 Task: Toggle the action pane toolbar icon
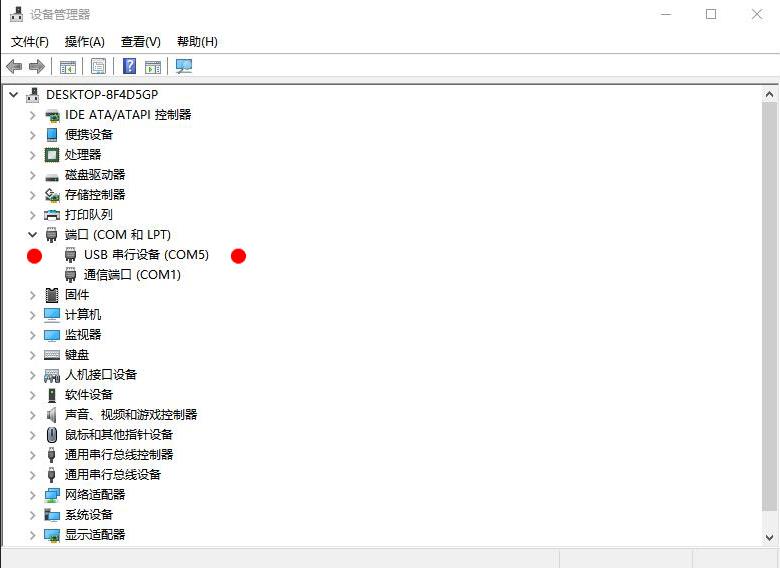click(153, 66)
